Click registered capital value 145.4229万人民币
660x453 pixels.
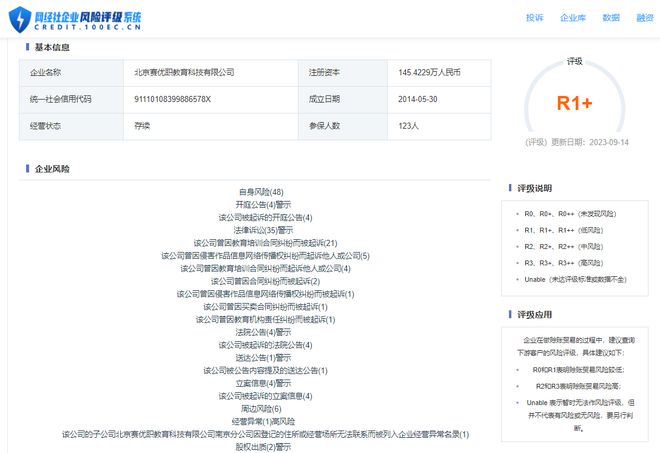[429, 72]
